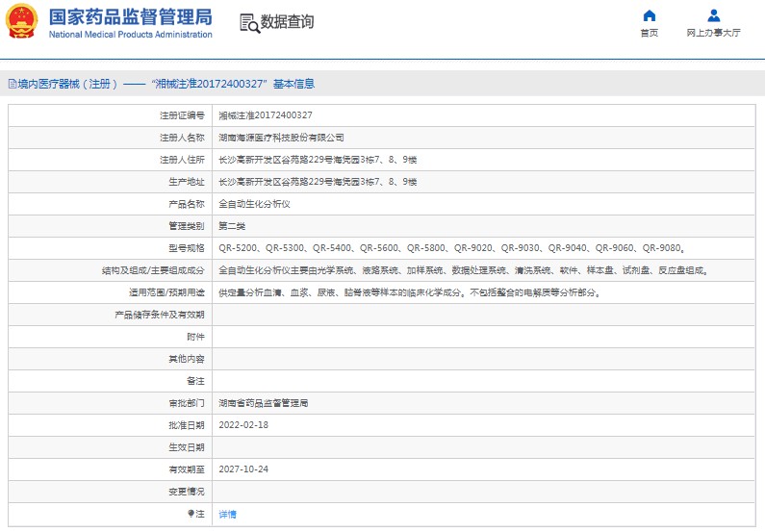Select registration number value 湘械注准20172400327
The image size is (765, 532).
(x=266, y=115)
